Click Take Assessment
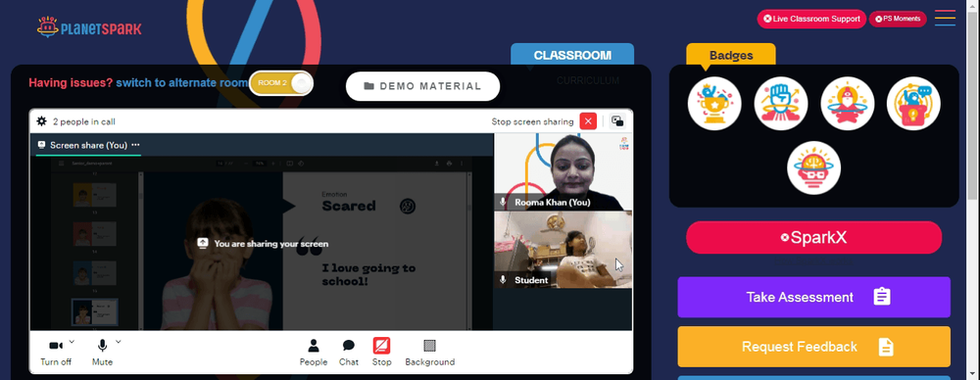Screen dimensions: 980x380 pyautogui.click(x=813, y=297)
